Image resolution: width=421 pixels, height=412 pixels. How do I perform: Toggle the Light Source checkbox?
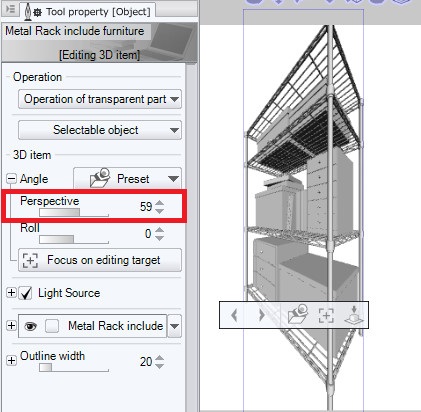[x=25, y=293]
